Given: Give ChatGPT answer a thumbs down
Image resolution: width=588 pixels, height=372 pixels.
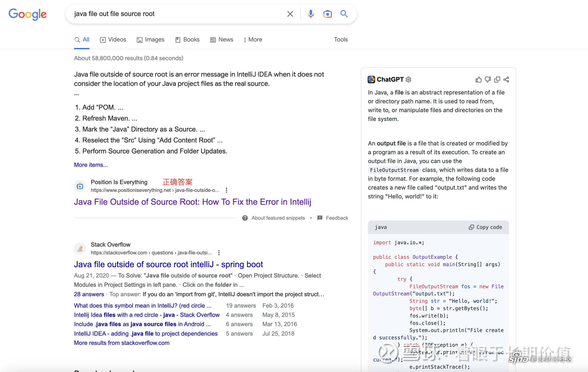Looking at the screenshot, I should pyautogui.click(x=488, y=79).
